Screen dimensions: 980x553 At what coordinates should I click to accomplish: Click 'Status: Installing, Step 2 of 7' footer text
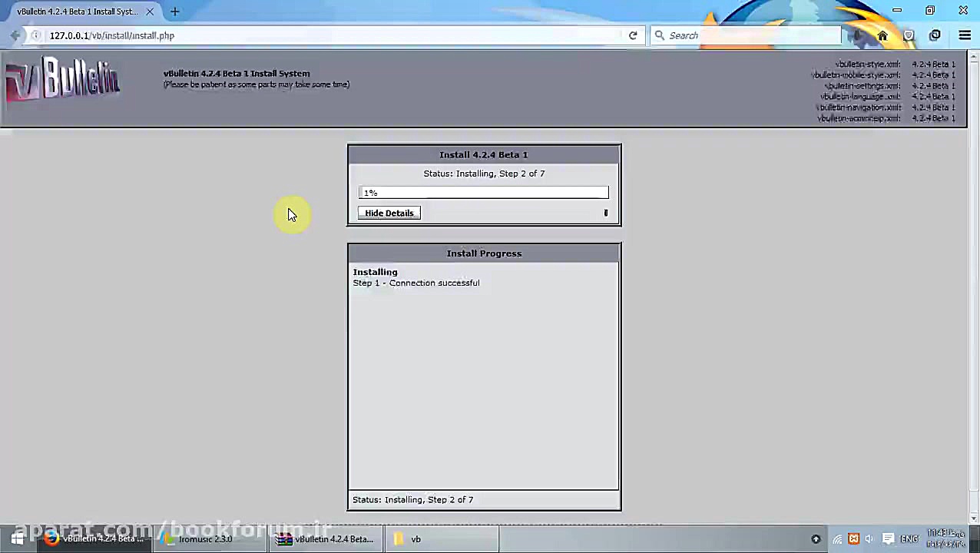(413, 499)
